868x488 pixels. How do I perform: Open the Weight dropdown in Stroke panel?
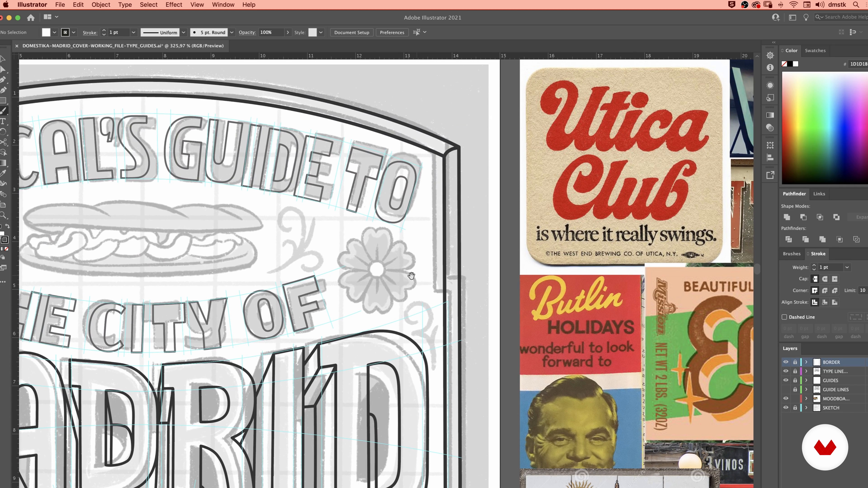(x=847, y=267)
